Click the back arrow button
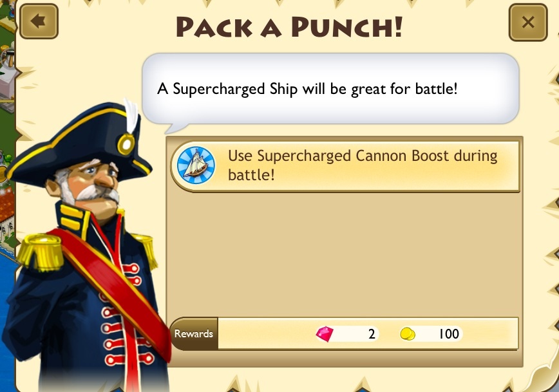The width and height of the screenshot is (559, 392). tap(39, 21)
